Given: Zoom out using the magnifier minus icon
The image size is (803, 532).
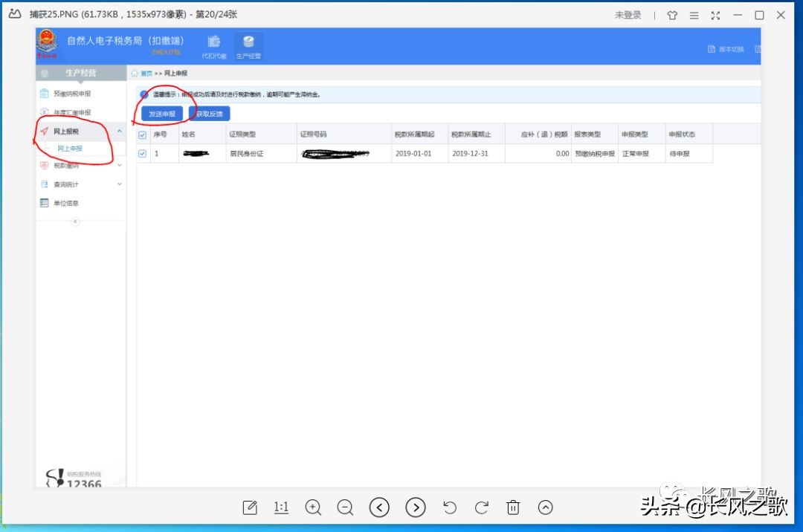Looking at the screenshot, I should tap(345, 507).
